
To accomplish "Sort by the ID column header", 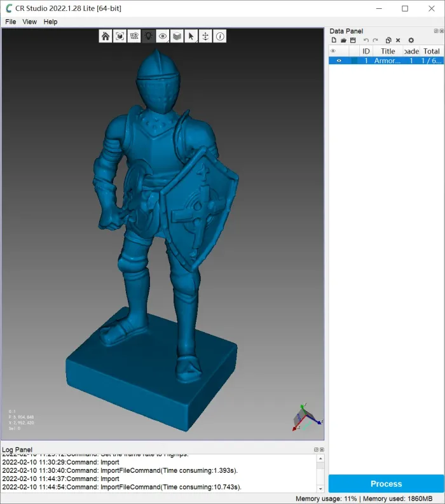I will [366, 51].
